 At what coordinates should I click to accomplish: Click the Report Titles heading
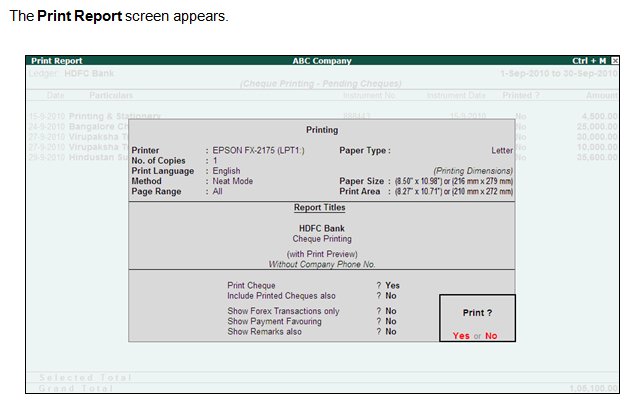click(x=320, y=207)
